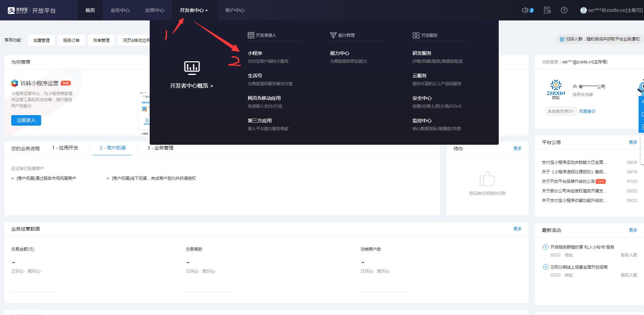
Task: Open announcement 关于支付宝小程序收藏功能升级
Action: (x=574, y=200)
